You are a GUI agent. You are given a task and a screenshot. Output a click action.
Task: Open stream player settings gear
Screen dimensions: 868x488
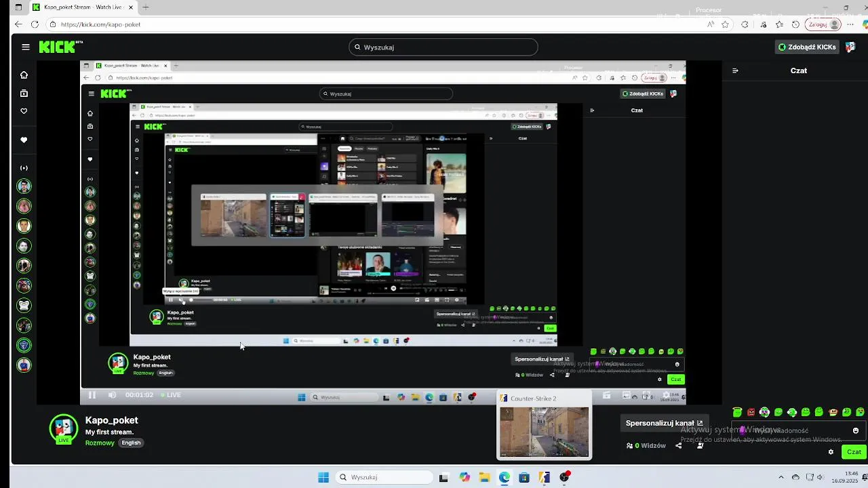(x=666, y=395)
